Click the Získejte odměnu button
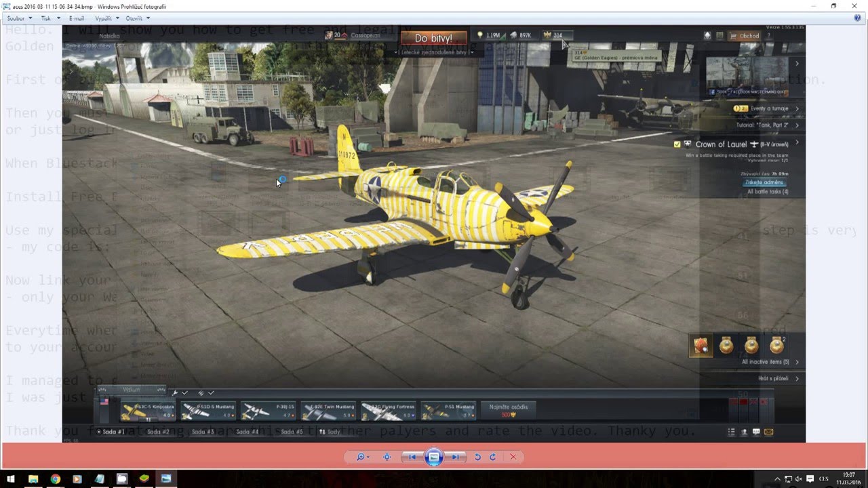This screenshot has width=868, height=488. (x=764, y=182)
